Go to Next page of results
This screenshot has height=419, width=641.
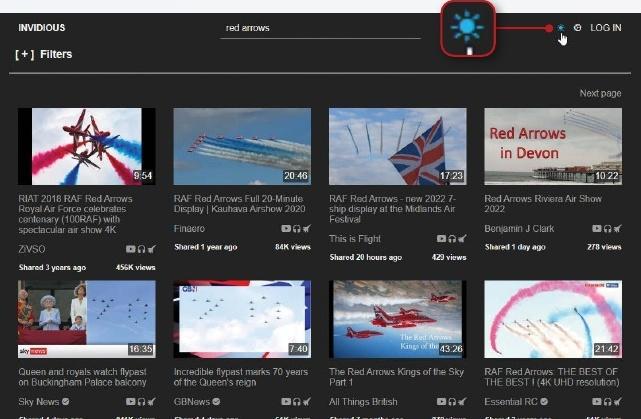click(x=600, y=93)
